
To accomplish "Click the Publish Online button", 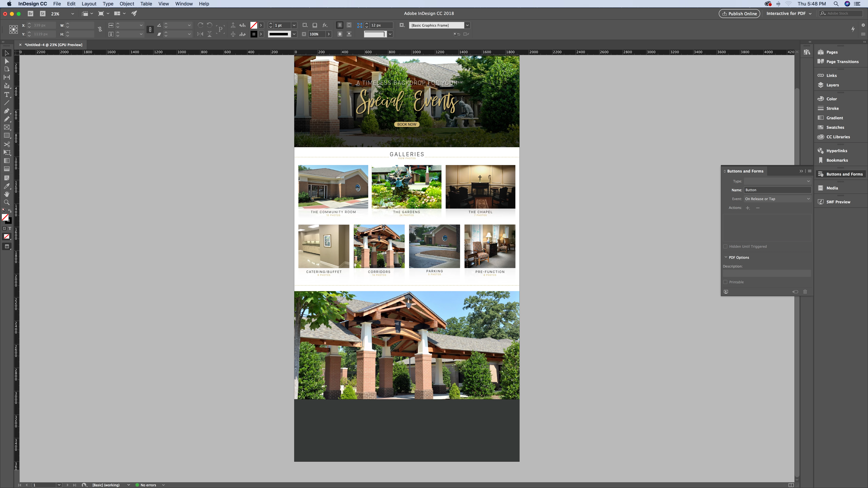I will (x=739, y=14).
